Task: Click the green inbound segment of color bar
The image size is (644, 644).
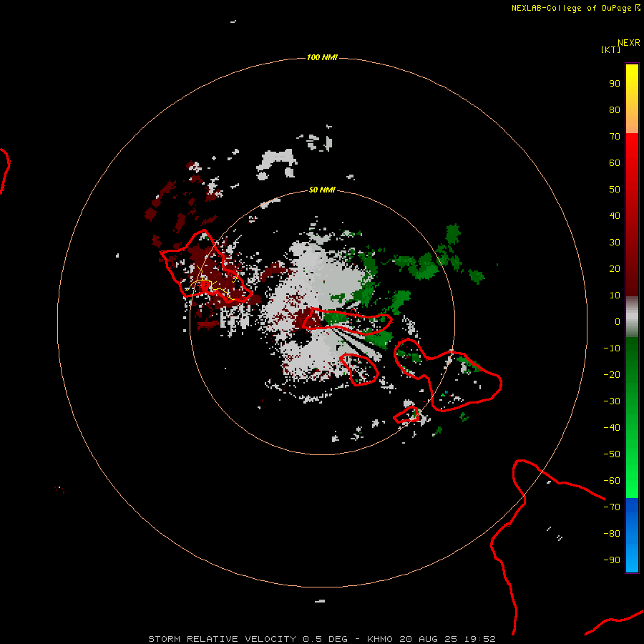Action: (x=632, y=418)
